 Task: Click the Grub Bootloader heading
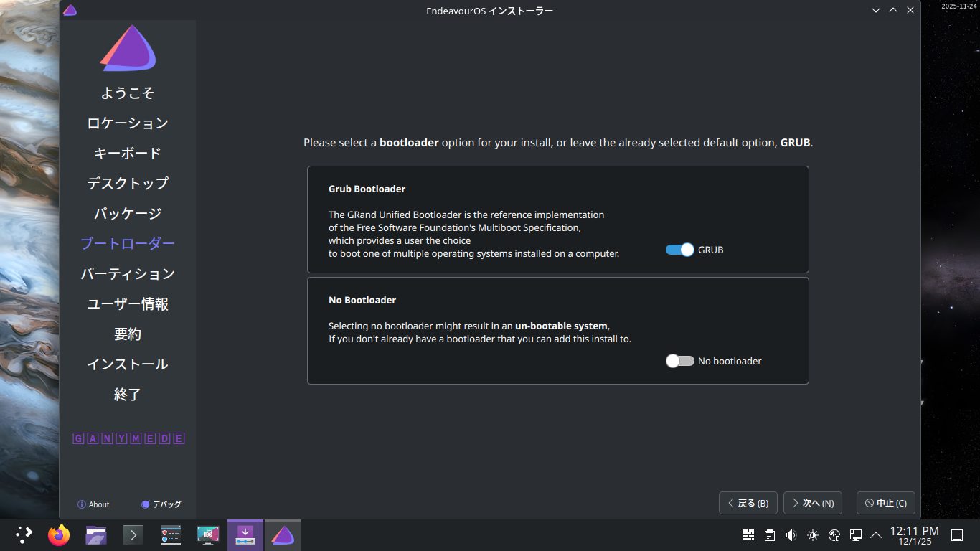367,189
